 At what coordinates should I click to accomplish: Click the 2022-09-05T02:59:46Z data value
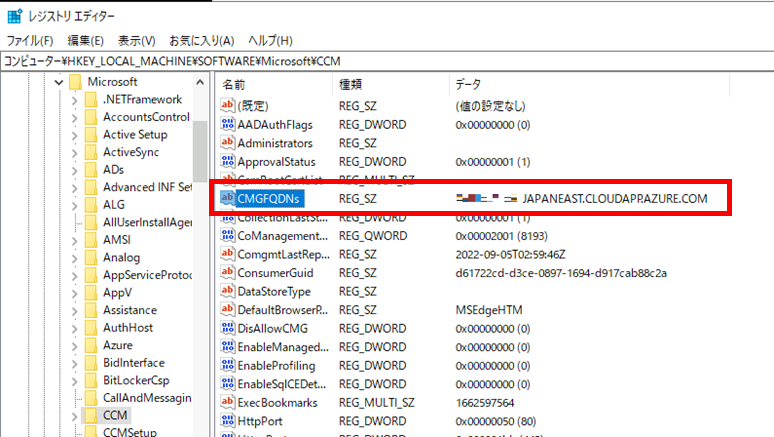click(x=510, y=255)
